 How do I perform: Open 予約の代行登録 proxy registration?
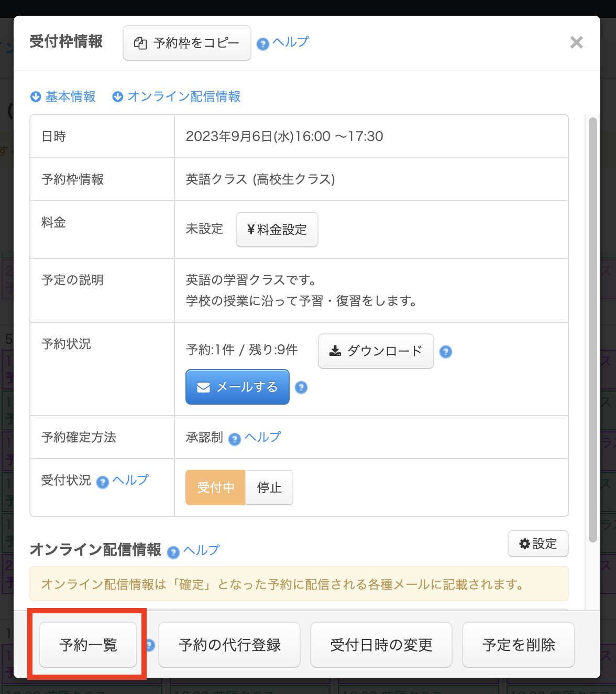(229, 645)
